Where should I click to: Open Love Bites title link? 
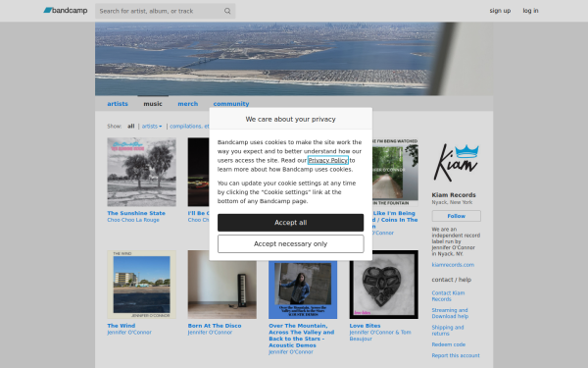pyautogui.click(x=365, y=326)
